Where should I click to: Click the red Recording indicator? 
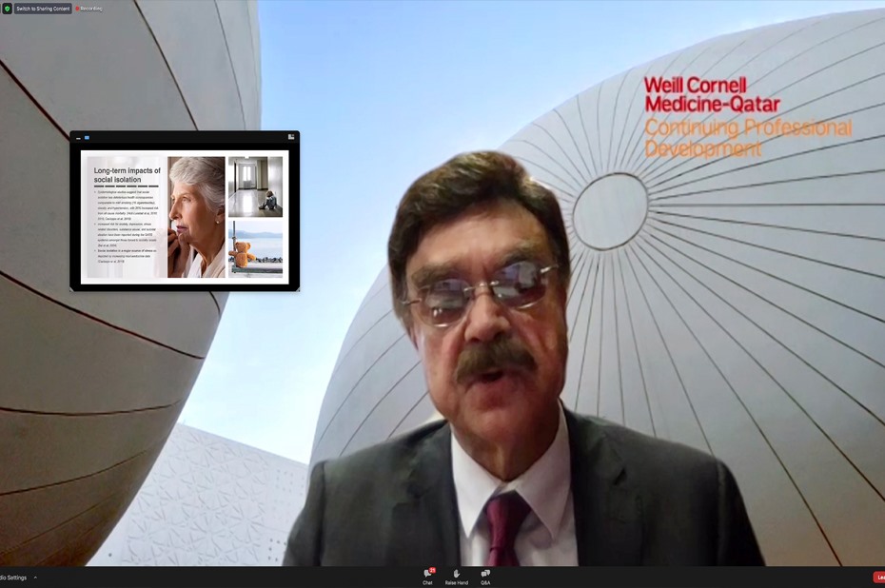pyautogui.click(x=89, y=9)
